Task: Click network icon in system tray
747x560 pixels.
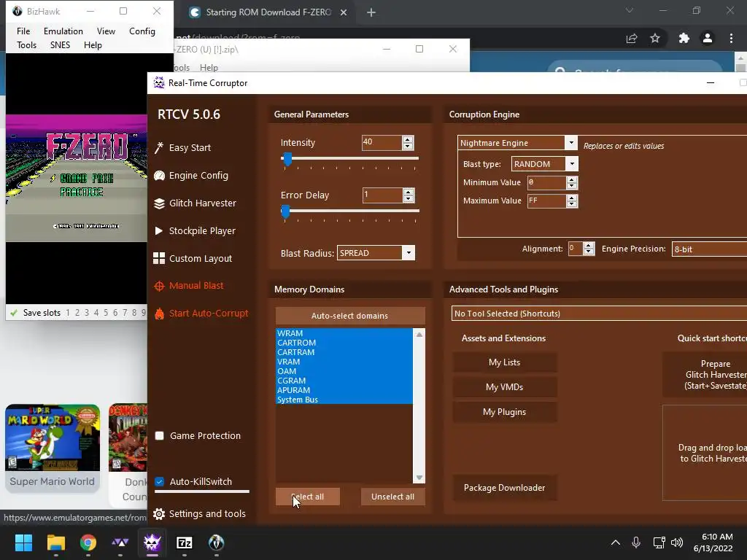Action: [x=659, y=542]
